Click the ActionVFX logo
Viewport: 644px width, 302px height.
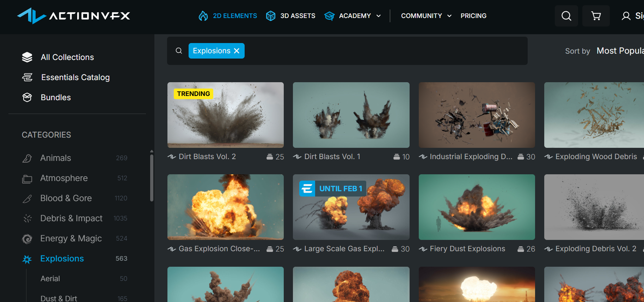point(74,16)
